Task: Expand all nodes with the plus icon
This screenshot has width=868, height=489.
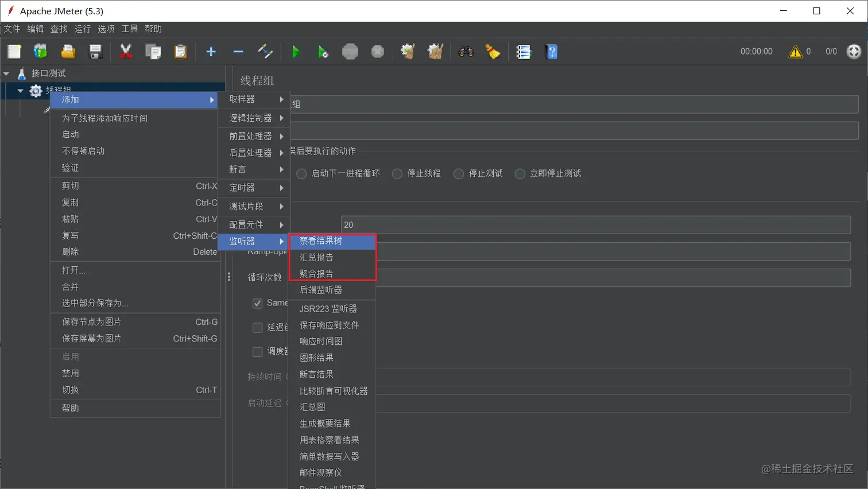Action: click(x=211, y=52)
